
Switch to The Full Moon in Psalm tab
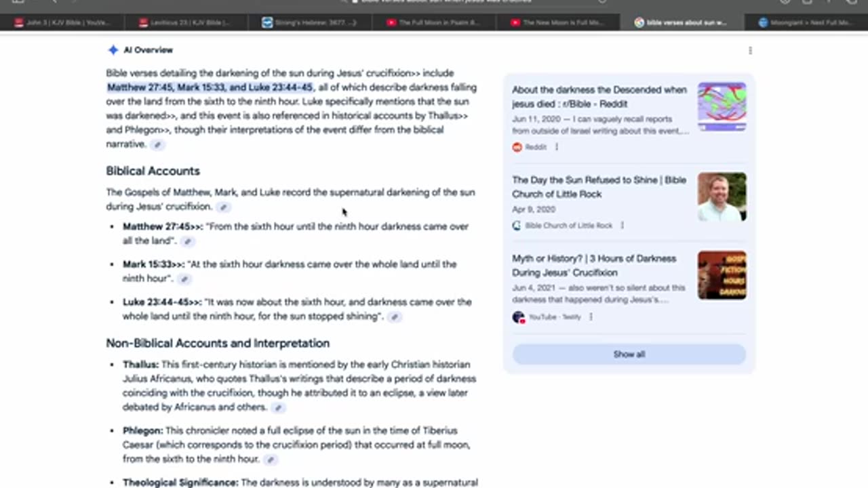click(435, 22)
